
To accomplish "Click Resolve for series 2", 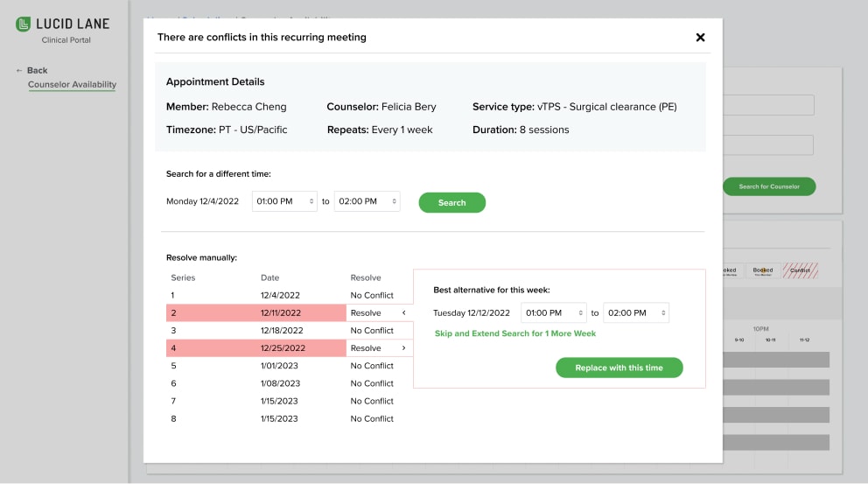I will coord(366,312).
